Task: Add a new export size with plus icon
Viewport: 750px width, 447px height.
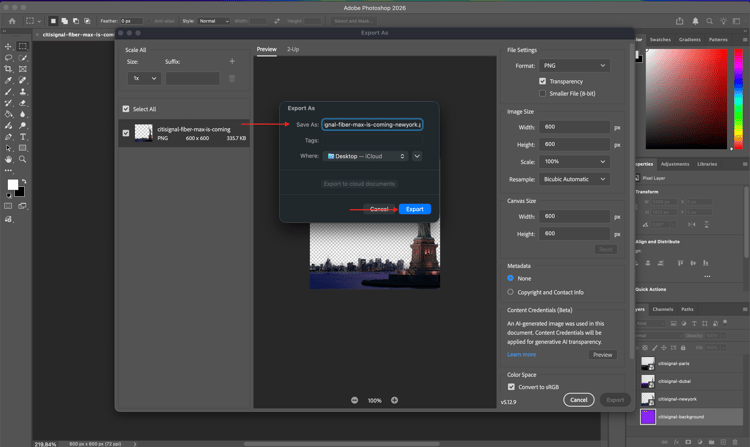Action: pyautogui.click(x=232, y=61)
